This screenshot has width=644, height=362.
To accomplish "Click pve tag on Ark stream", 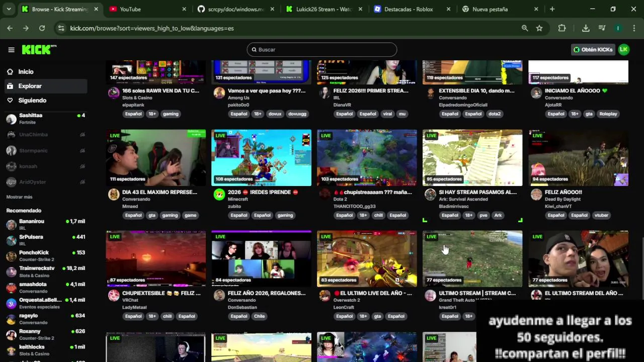I will (x=484, y=215).
